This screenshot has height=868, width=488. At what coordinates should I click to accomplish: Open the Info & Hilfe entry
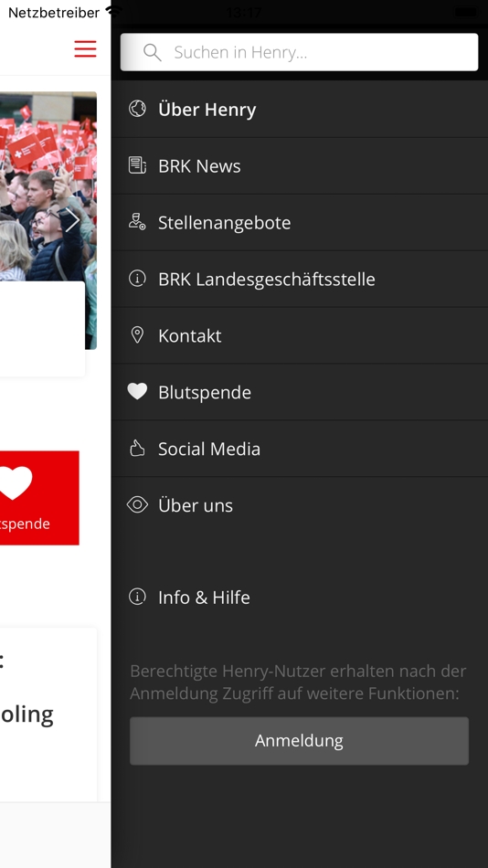(300, 597)
